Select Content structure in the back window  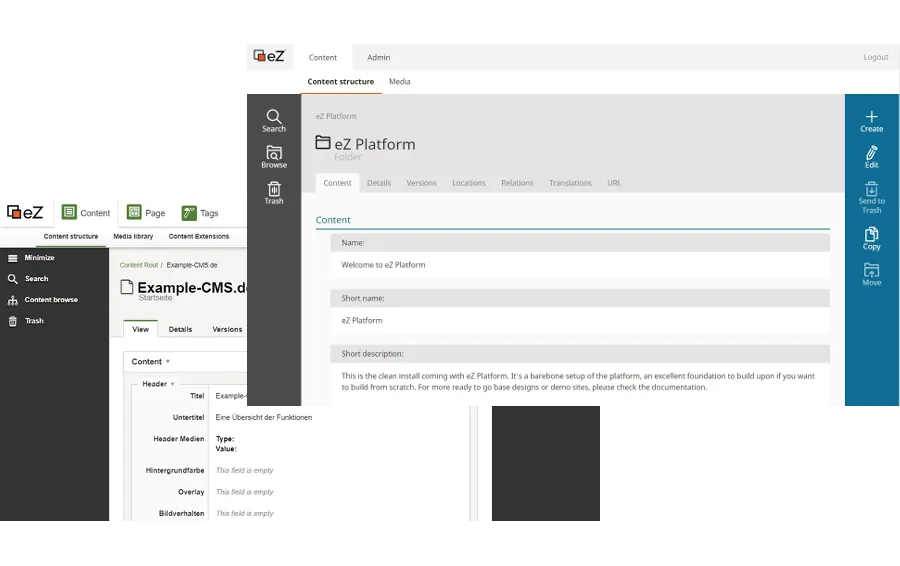tap(71, 237)
